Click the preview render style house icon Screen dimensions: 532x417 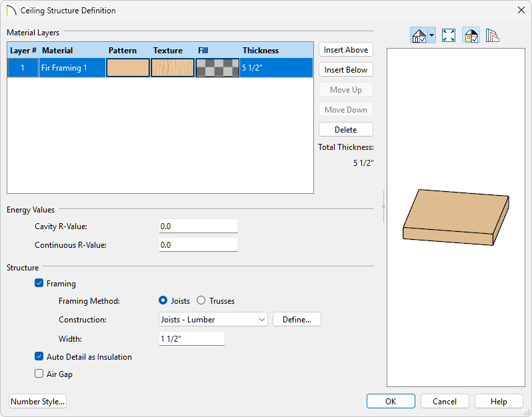(x=419, y=35)
